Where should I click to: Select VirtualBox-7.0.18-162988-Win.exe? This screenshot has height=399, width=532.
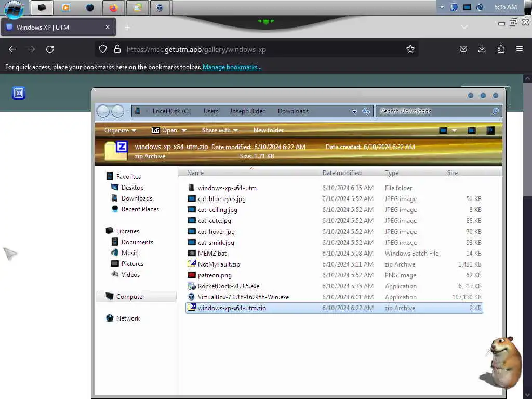click(334, 297)
